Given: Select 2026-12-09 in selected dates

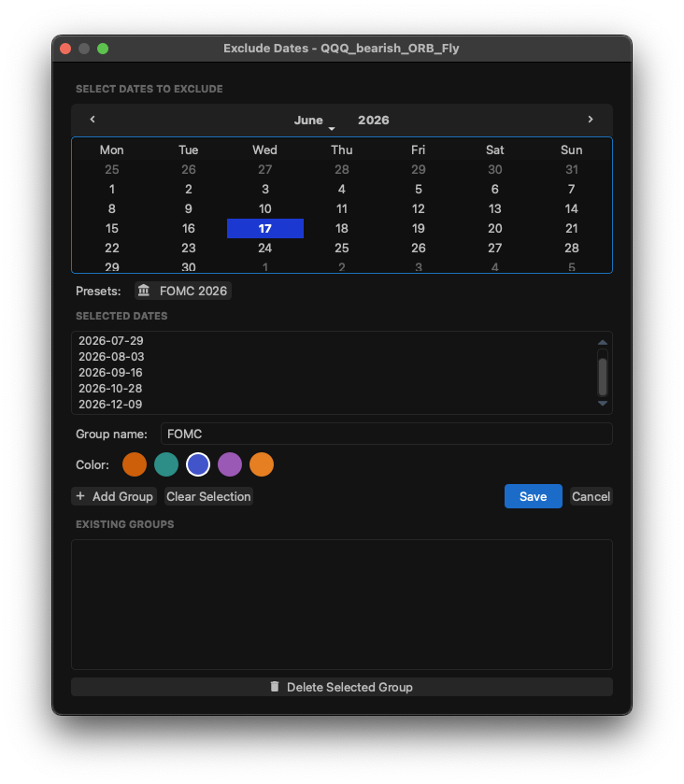Looking at the screenshot, I should tap(110, 405).
